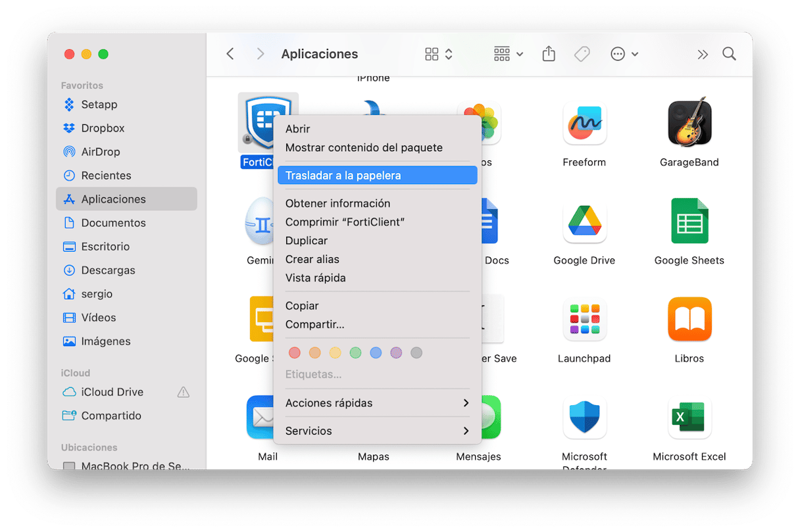The height and width of the screenshot is (532, 800).
Task: Expand the Acciones rápidas submenu
Action: coord(377,403)
